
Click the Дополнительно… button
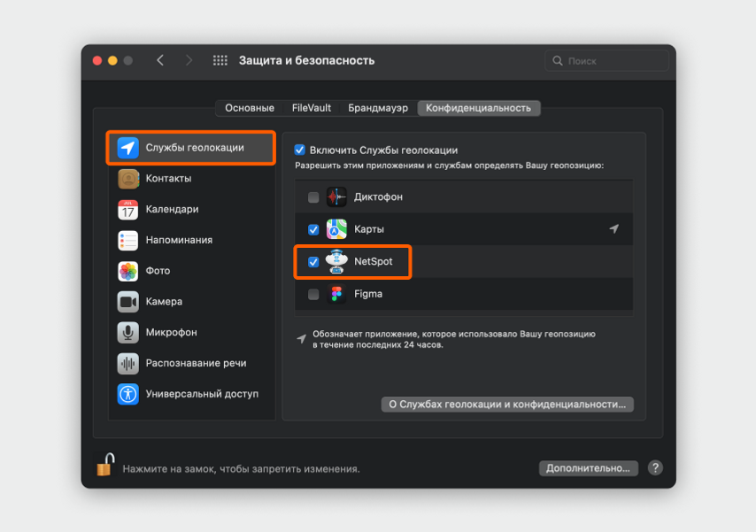(x=588, y=468)
